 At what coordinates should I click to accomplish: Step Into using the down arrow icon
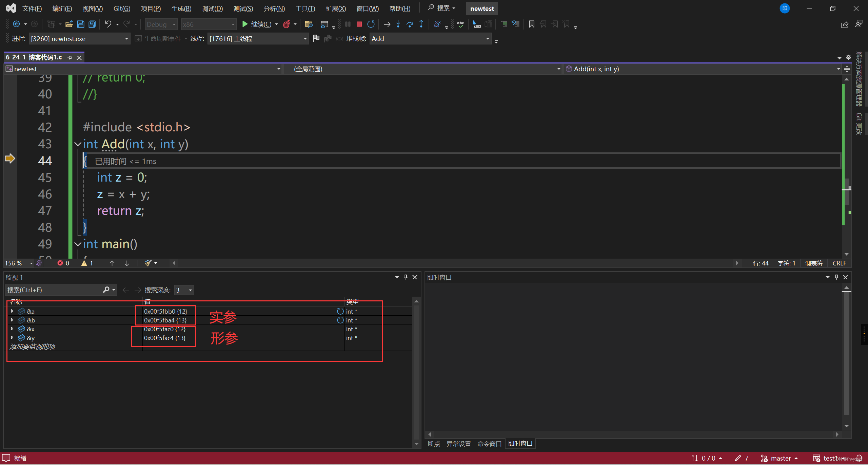pos(398,24)
